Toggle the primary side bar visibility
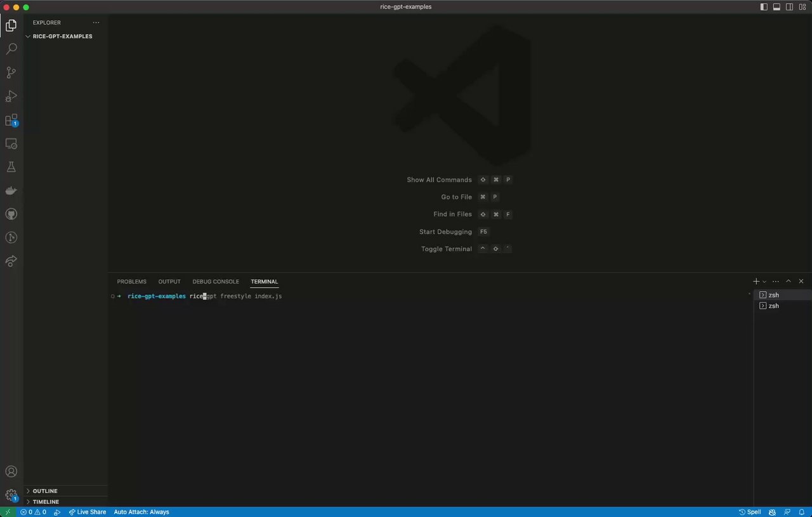 (x=764, y=7)
